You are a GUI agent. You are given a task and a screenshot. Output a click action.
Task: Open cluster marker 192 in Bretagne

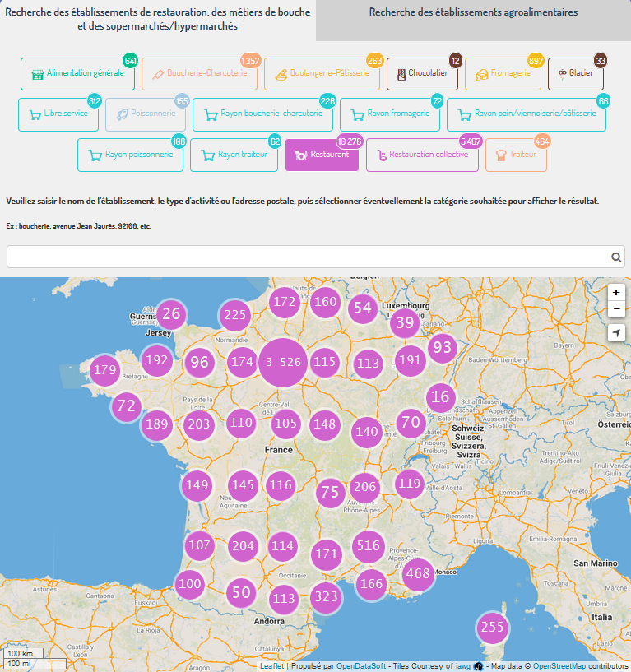[x=156, y=360]
